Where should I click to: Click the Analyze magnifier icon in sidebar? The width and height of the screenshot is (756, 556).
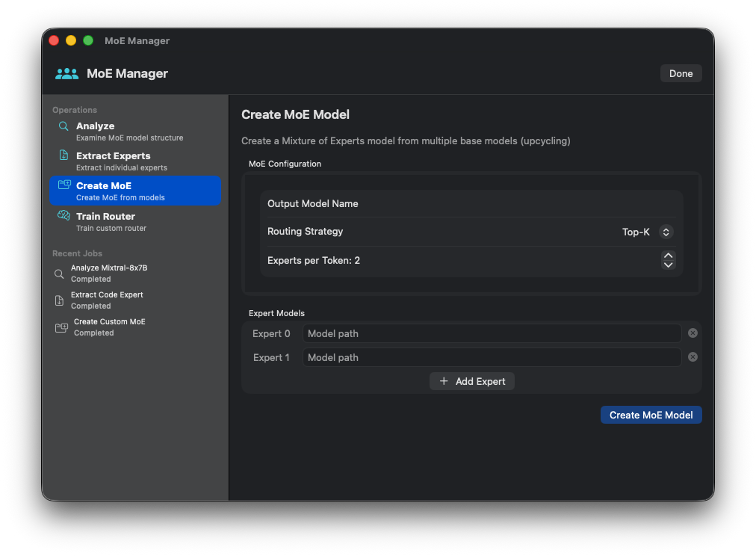coord(63,126)
